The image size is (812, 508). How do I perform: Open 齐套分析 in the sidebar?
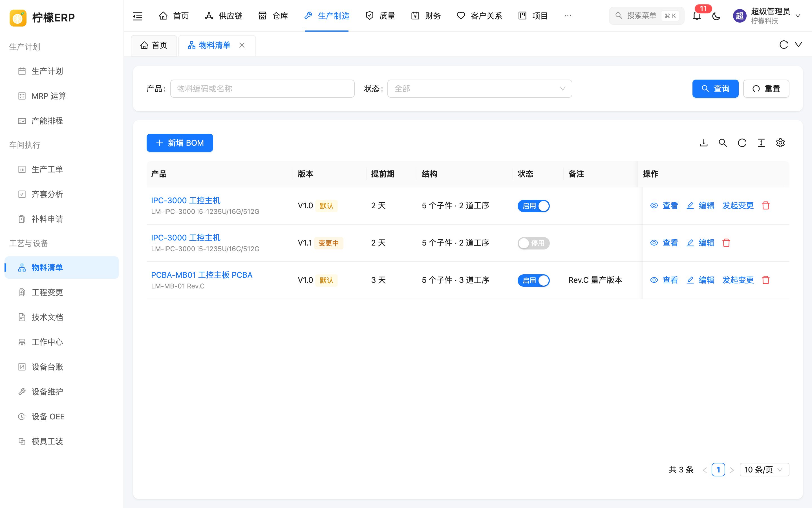[62, 194]
